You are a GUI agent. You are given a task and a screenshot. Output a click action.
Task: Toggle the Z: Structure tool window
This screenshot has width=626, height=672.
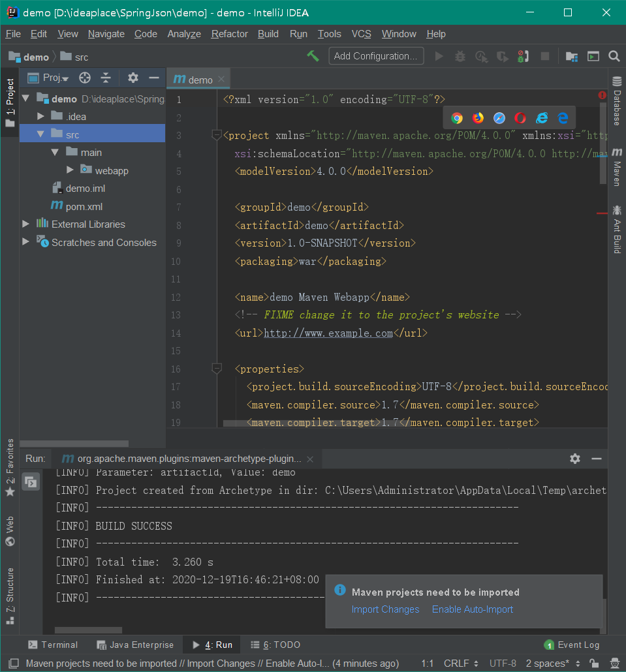point(10,596)
